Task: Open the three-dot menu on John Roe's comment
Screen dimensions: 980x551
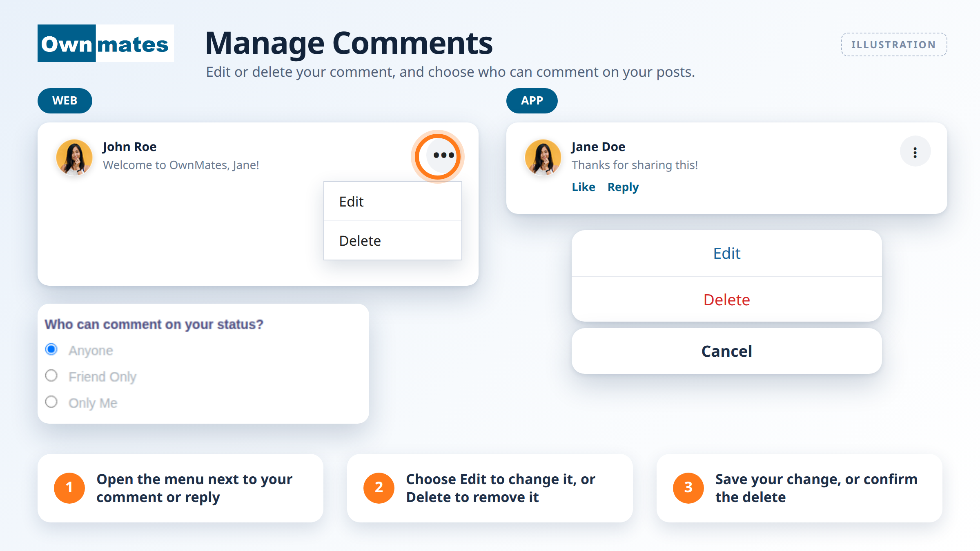Action: pos(443,155)
